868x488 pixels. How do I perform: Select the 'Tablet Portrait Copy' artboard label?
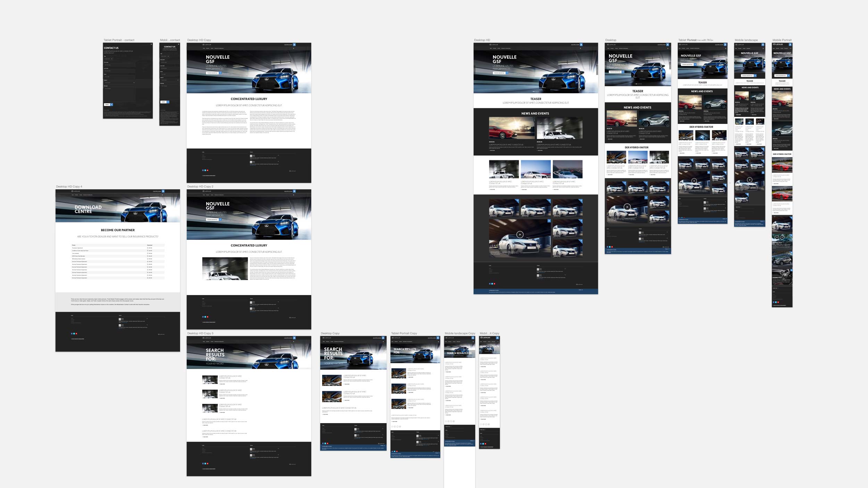[404, 333]
